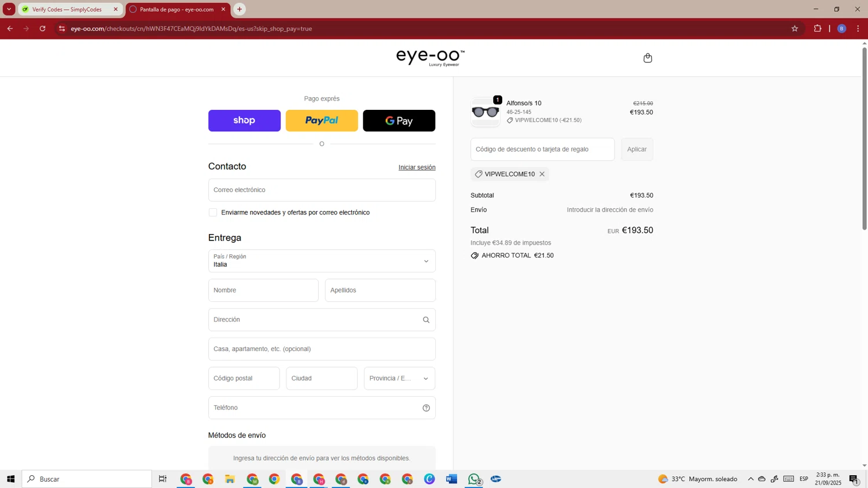Pay with Google Pay button
868x488 pixels.
point(399,120)
